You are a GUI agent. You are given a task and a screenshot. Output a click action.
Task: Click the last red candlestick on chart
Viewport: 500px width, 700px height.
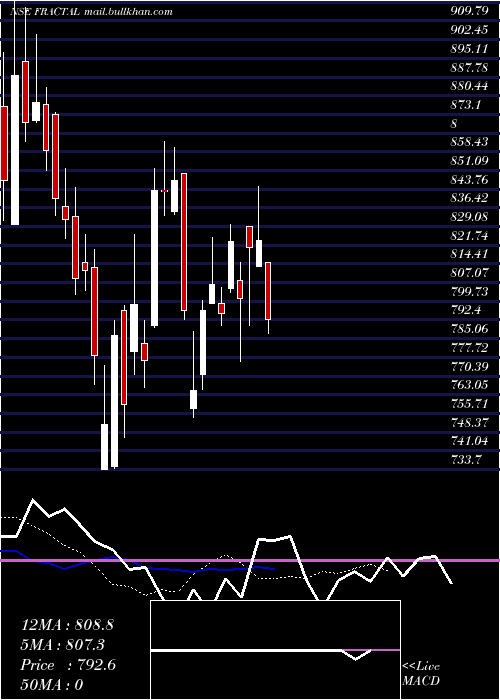point(268,291)
